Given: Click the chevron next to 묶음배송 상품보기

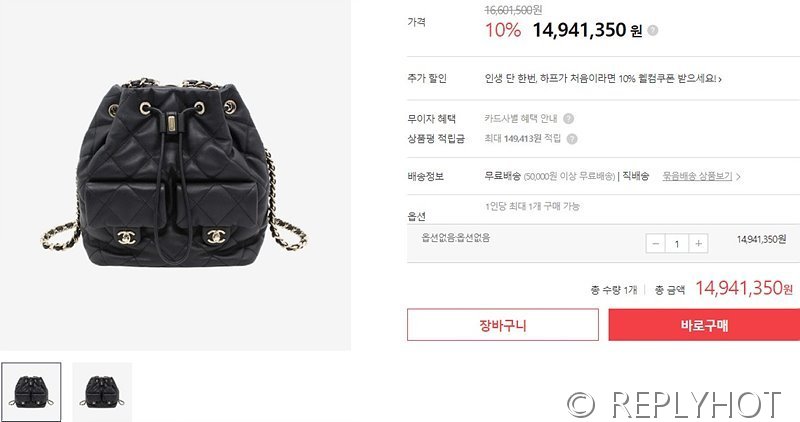Looking at the screenshot, I should (738, 177).
